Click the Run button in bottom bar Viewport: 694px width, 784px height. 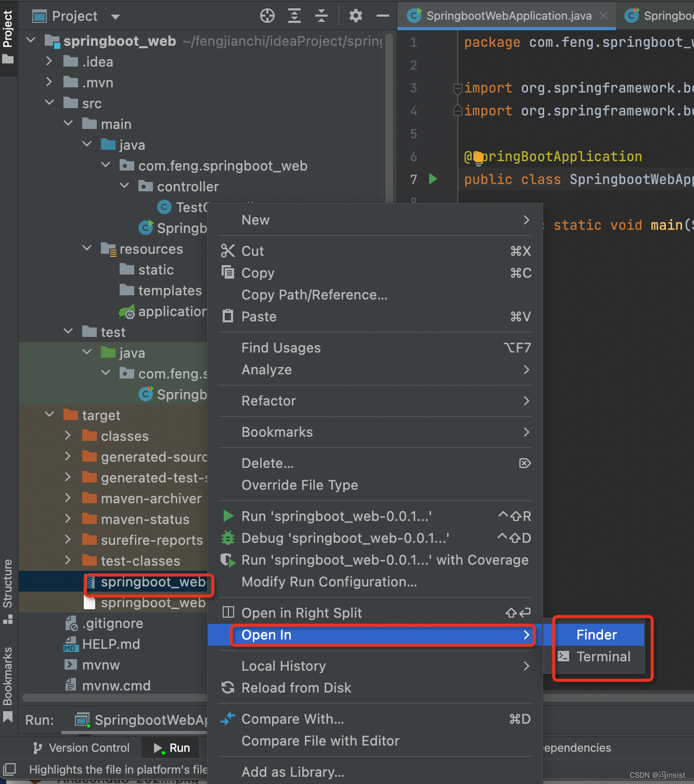pos(171,748)
